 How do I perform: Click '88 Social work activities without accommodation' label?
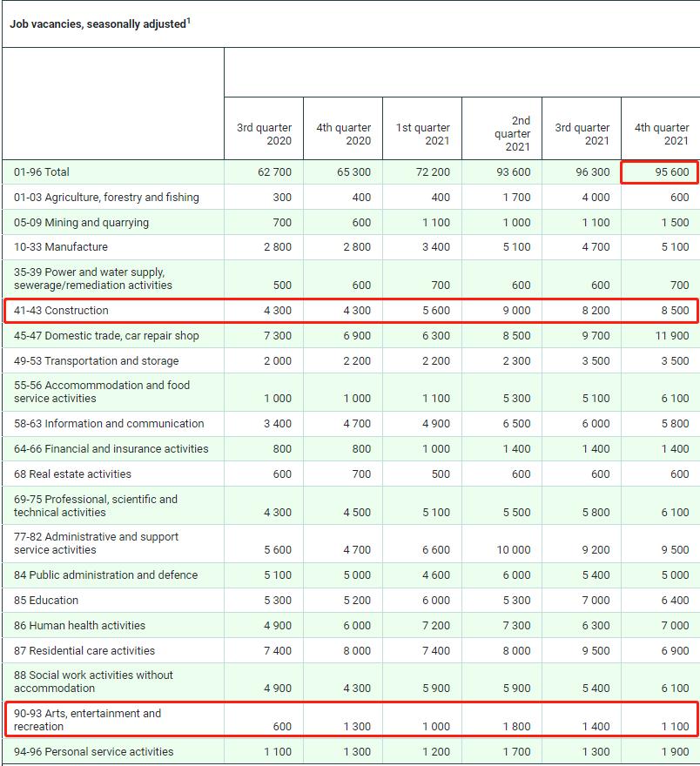pos(93,682)
